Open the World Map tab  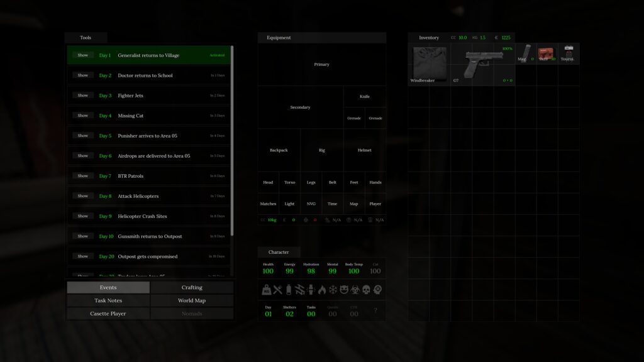point(192,300)
